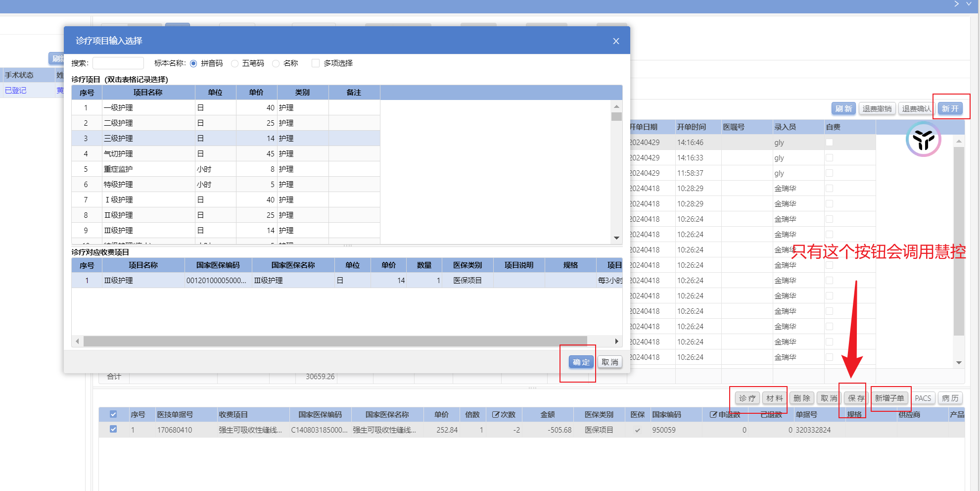Click up arrow of 开单 table scrollbar
Image resolution: width=980 pixels, height=491 pixels.
pos(959,142)
